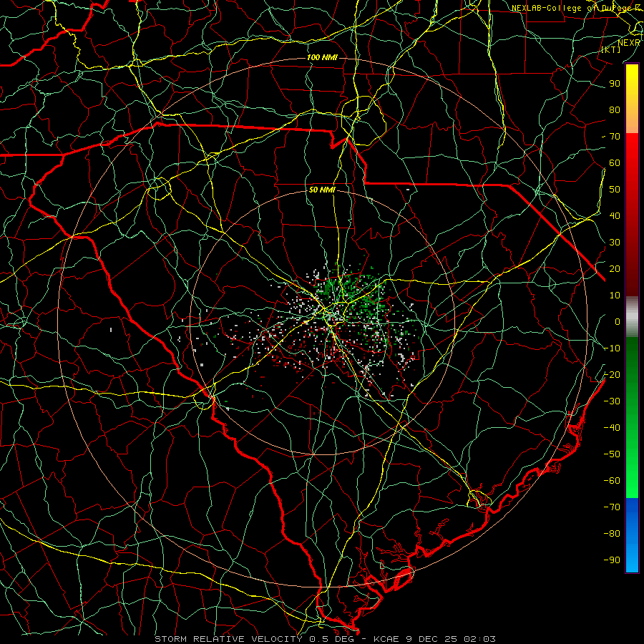Click the "-80" value on velocity scale
The height and width of the screenshot is (644, 644).
tap(612, 534)
